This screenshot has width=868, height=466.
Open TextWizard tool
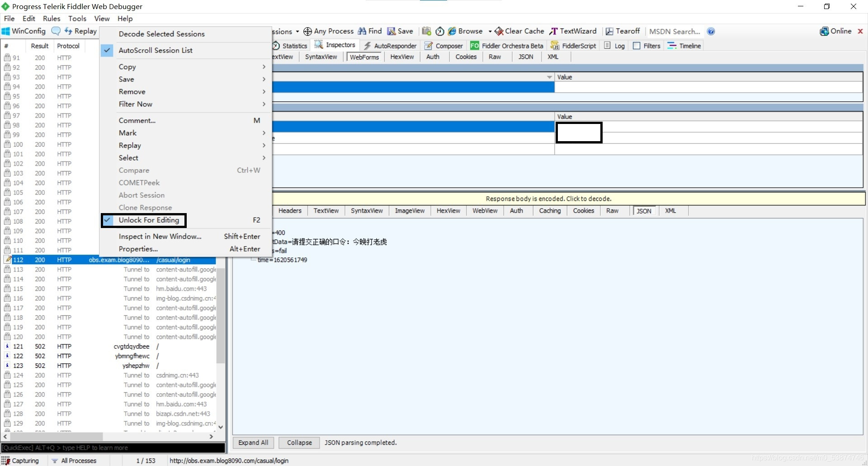573,31
